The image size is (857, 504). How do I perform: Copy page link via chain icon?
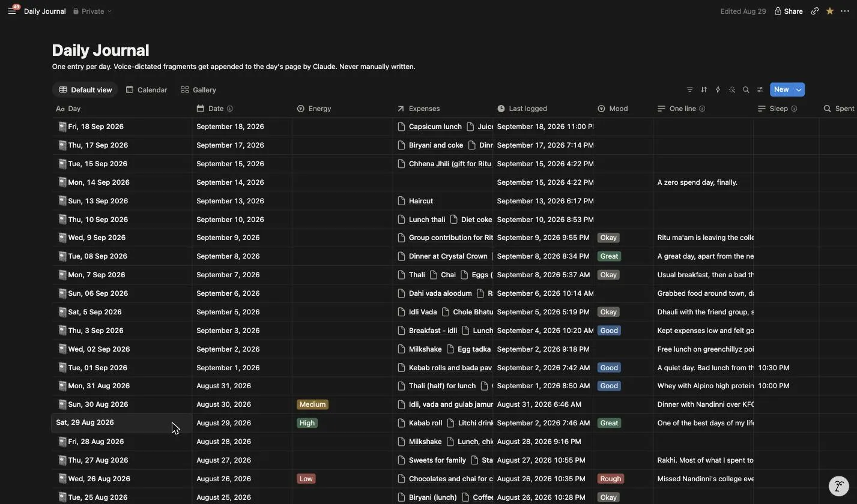814,11
